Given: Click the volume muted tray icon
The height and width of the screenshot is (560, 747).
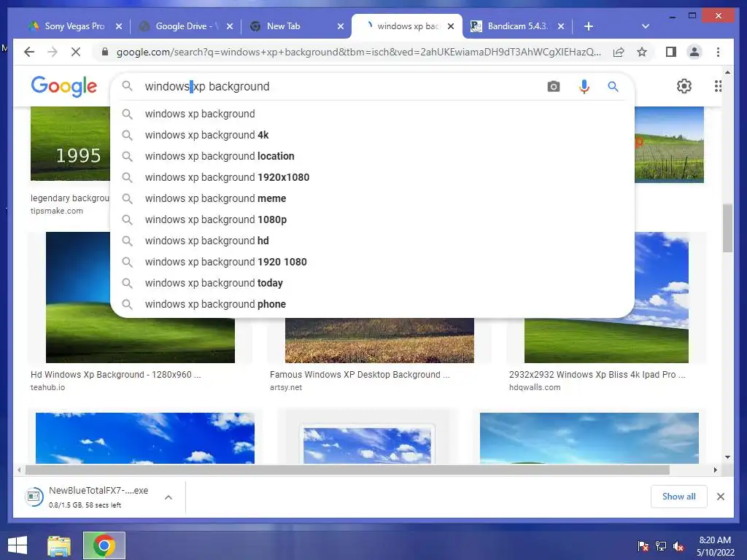Looking at the screenshot, I should click(678, 546).
